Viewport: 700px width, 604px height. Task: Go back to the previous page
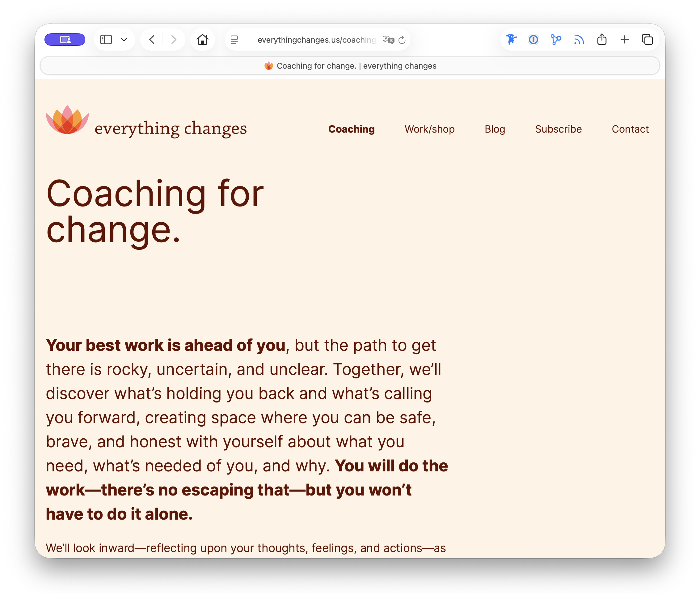click(x=152, y=40)
